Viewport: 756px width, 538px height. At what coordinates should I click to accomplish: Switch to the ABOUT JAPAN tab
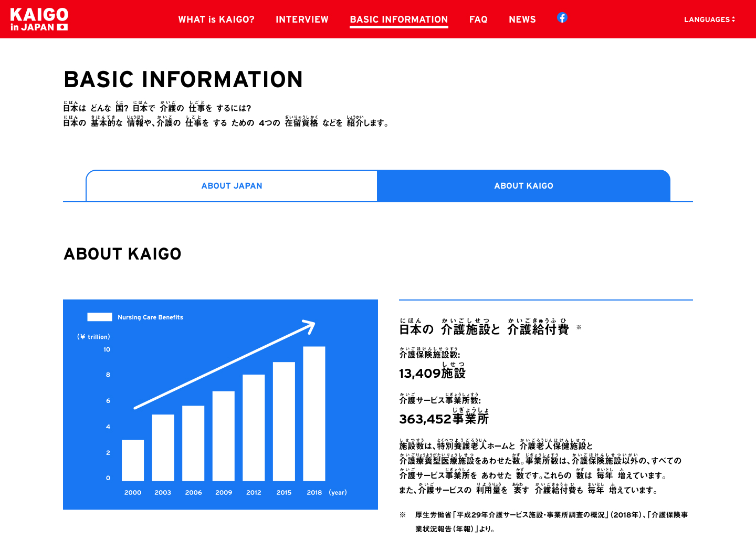coord(232,186)
